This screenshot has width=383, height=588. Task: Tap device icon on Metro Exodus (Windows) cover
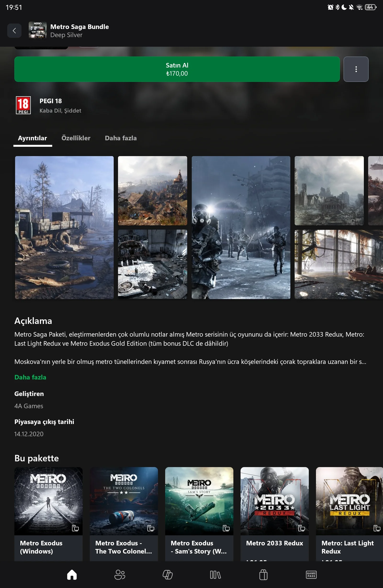(75, 528)
